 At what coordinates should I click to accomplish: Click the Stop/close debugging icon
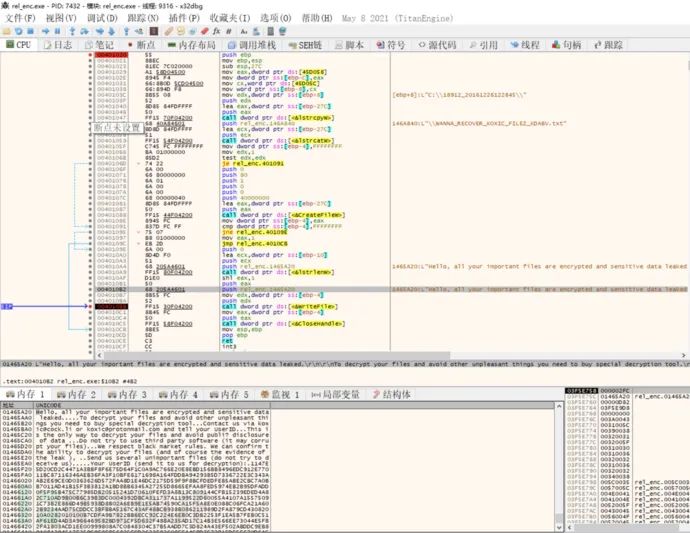pyautogui.click(x=30, y=31)
